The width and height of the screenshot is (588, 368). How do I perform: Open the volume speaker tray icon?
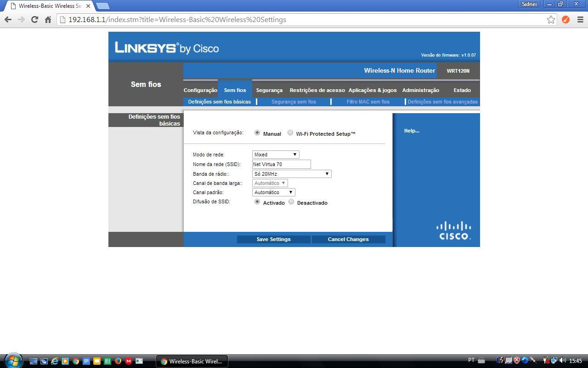563,360
